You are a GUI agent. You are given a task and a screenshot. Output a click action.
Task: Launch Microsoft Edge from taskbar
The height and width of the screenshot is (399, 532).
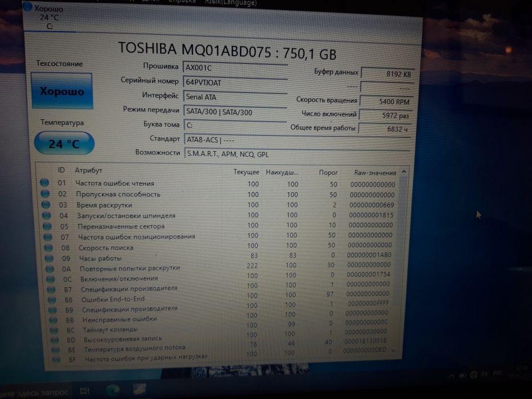113,390
